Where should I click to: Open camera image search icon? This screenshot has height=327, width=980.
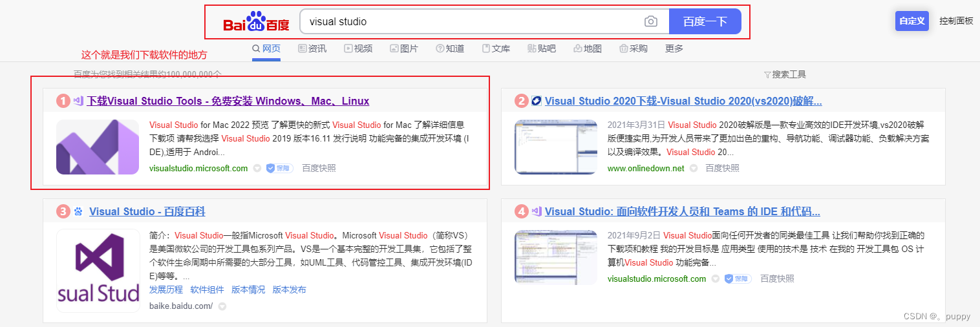[651, 22]
